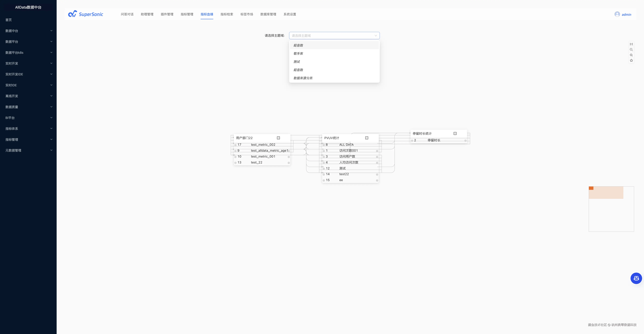644x334 pixels.
Task: Collapse the 用户部门22 node box
Action: click(278, 138)
